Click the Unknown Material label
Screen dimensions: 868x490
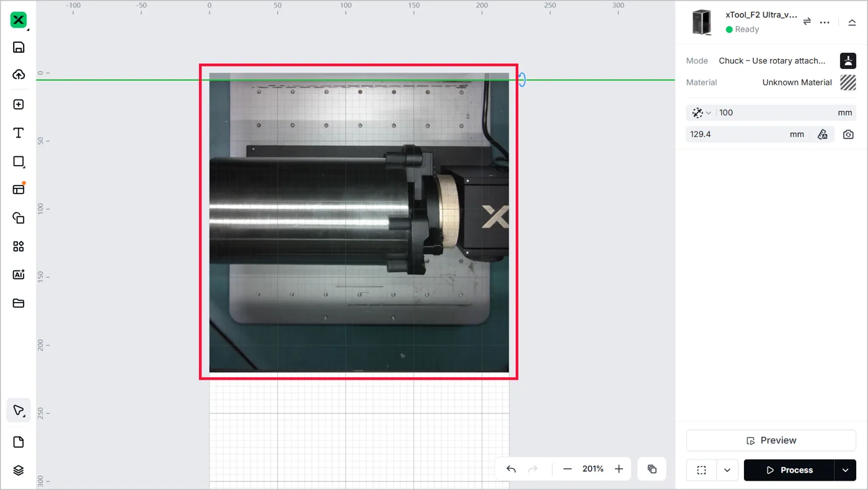[x=797, y=82]
